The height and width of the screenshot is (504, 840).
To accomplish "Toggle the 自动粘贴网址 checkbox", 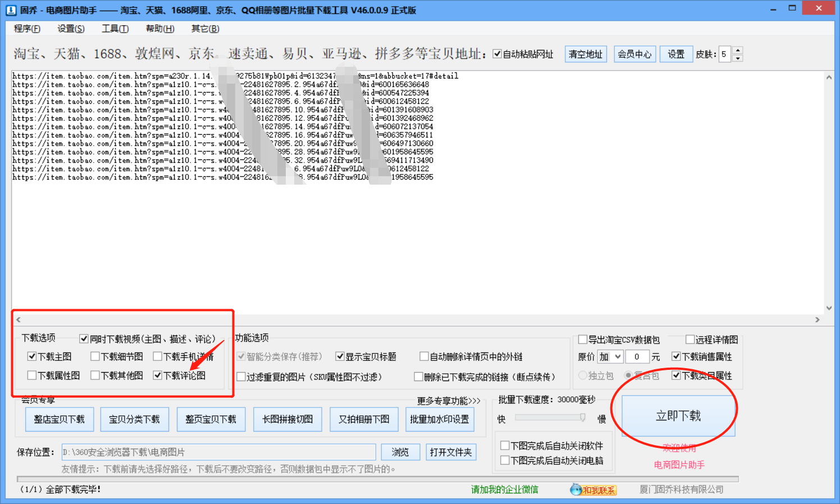I will pyautogui.click(x=497, y=54).
